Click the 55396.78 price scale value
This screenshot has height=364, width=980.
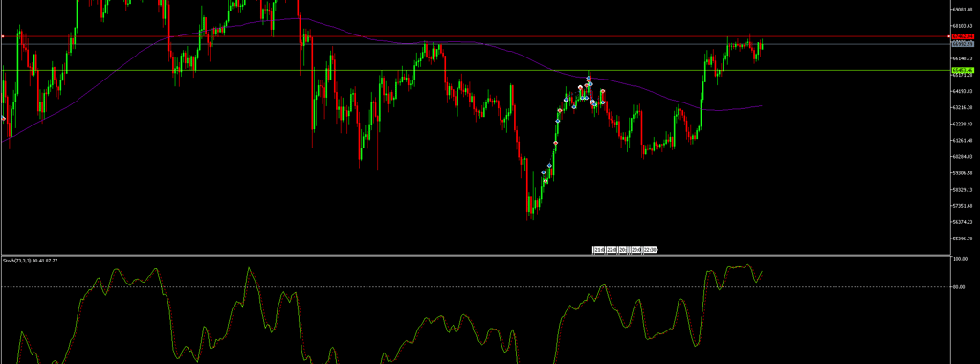[963, 239]
